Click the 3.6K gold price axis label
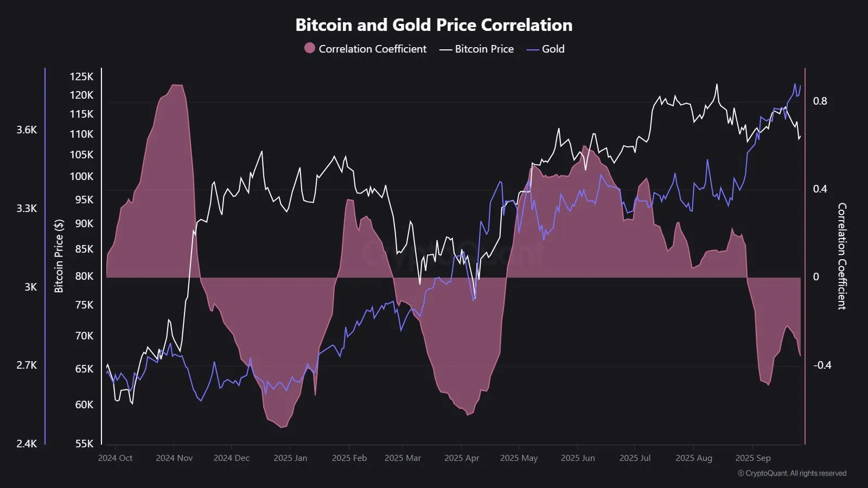Screen dimensions: 868x488 pos(27,130)
